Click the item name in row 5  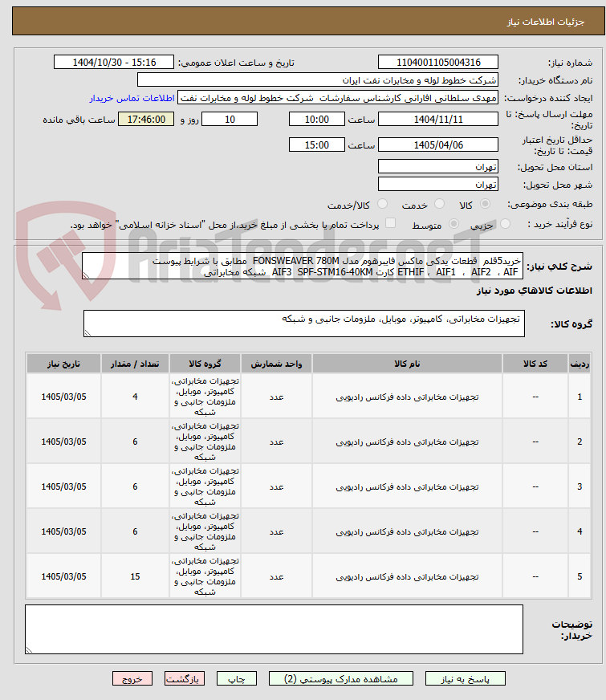click(x=407, y=577)
